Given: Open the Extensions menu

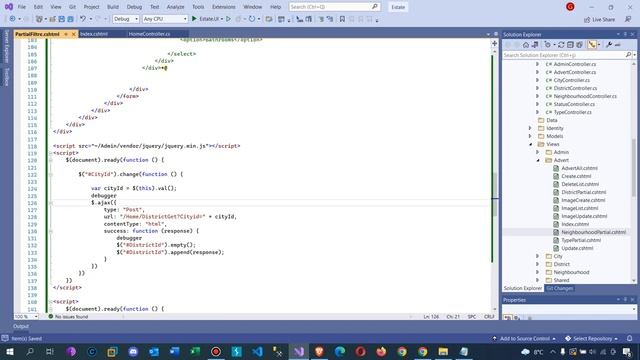Looking at the screenshot, I should (224, 7).
